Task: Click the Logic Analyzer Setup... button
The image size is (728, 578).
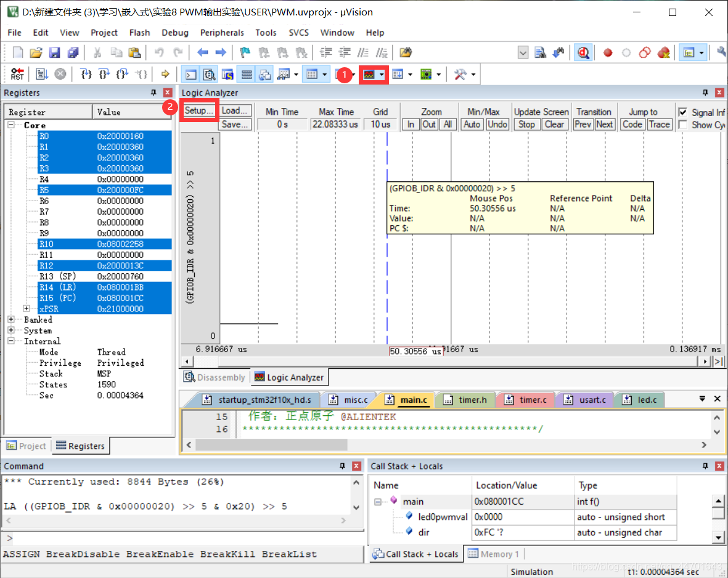Action: (198, 110)
